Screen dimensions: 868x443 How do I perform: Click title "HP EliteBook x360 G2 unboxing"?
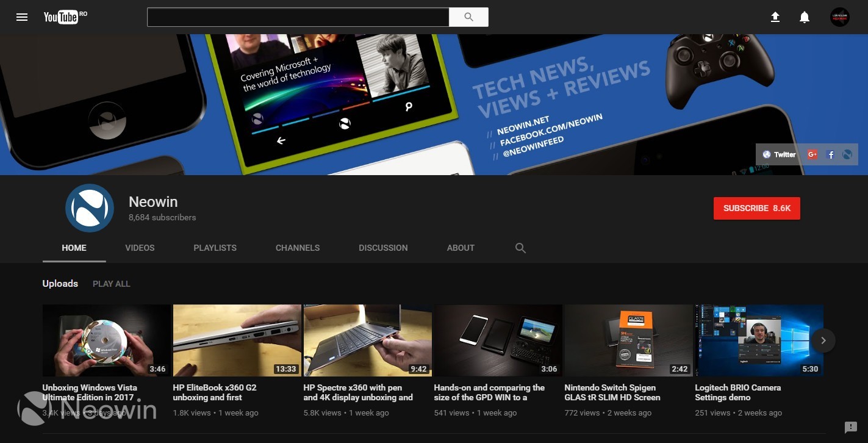tap(215, 392)
